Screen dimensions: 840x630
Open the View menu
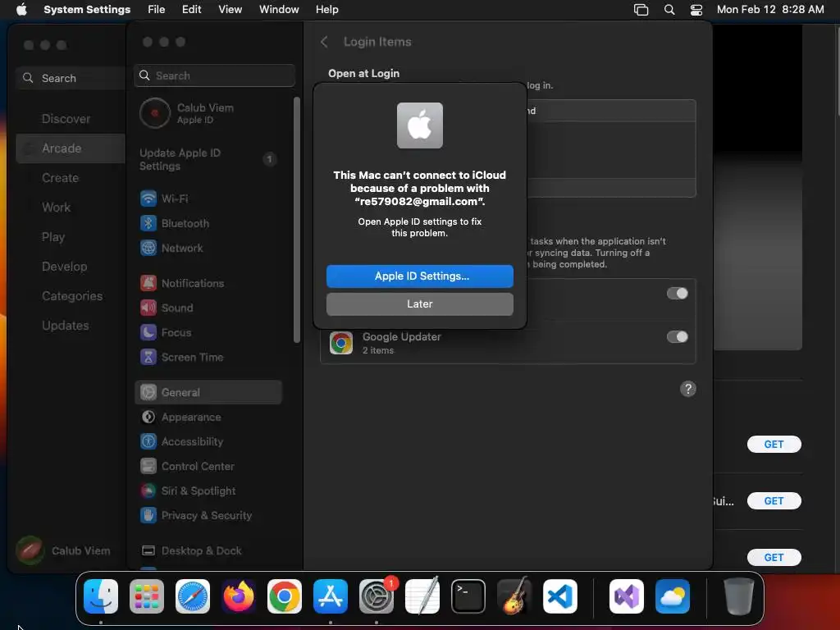tap(230, 10)
